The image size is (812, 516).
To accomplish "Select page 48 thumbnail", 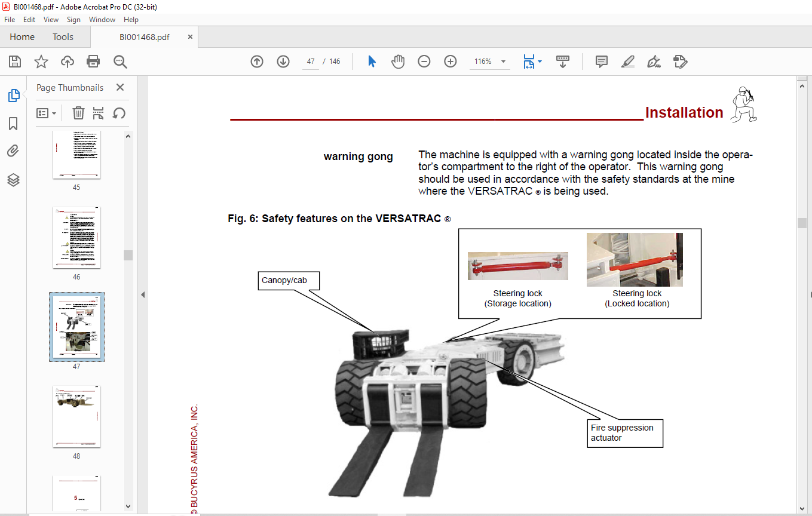I will coord(76,416).
